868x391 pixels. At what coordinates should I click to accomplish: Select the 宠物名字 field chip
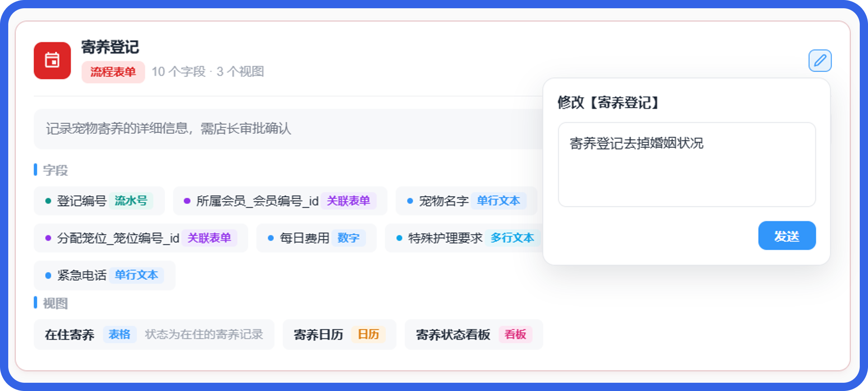(x=467, y=201)
